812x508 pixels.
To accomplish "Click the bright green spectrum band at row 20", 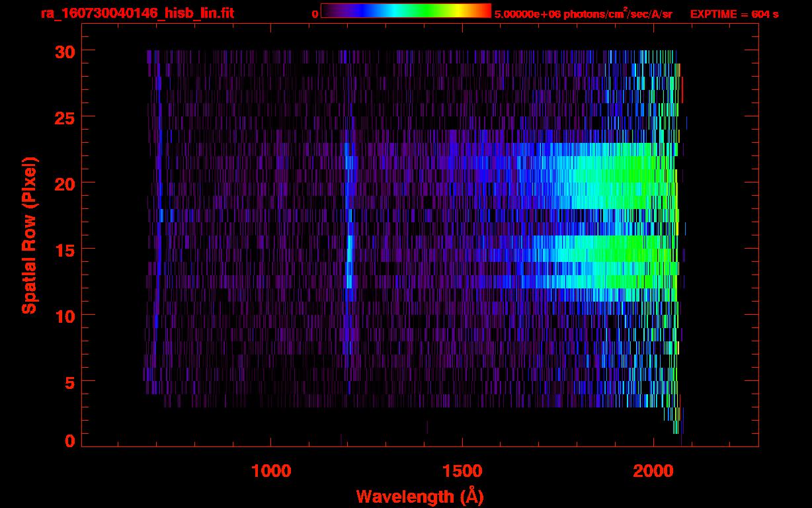I will coord(635,179).
